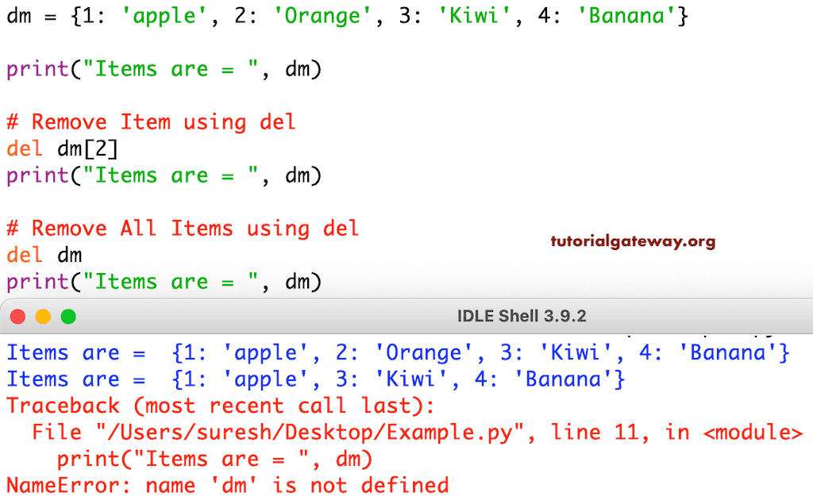
Task: Click the 'Kiwi' value in the shell output
Action: click(411, 379)
